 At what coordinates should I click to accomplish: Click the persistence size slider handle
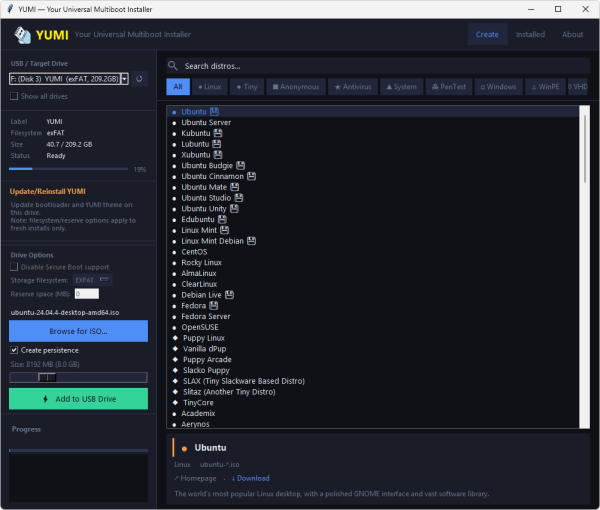click(47, 378)
